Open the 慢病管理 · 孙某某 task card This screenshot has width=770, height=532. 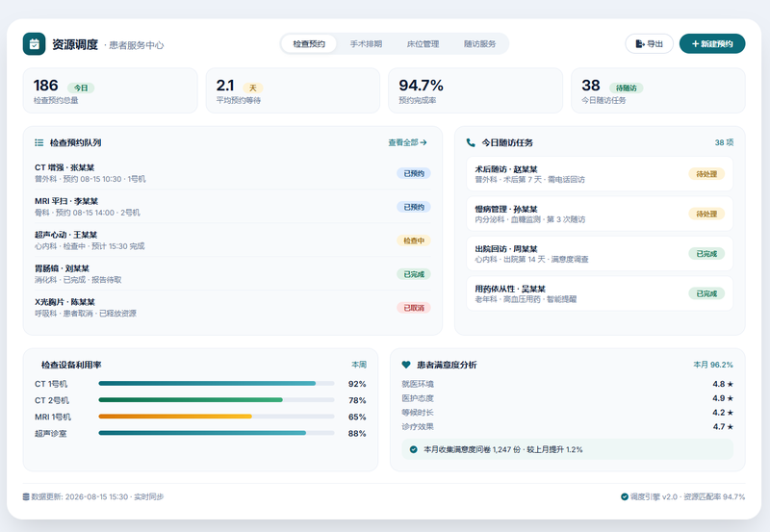600,214
